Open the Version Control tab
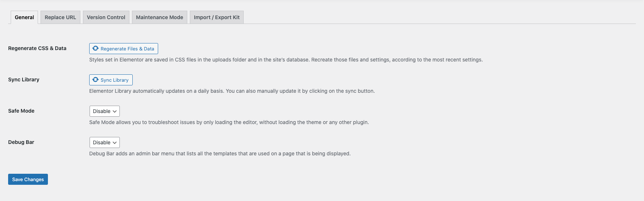The width and height of the screenshot is (644, 201). tap(106, 17)
